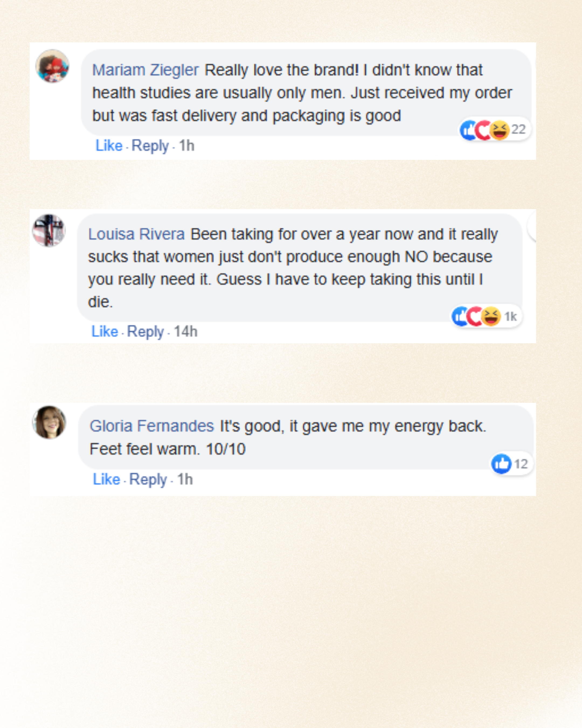Reply to Gloria Fernandes's comment
The width and height of the screenshot is (582, 728).
click(x=148, y=479)
